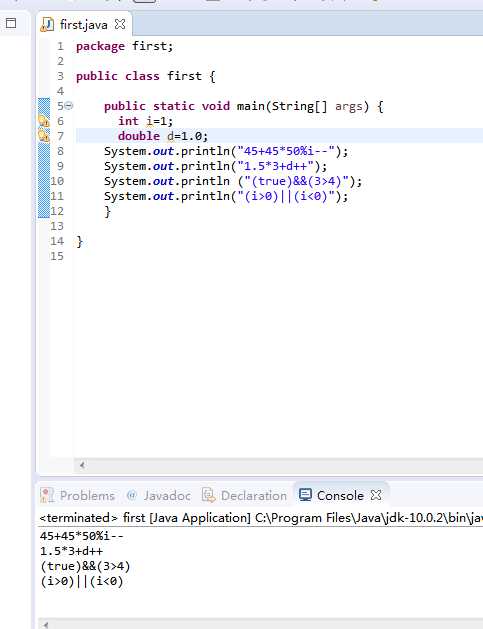Click the Declaration view icon
Image resolution: width=483 pixels, height=629 pixels.
[x=208, y=495]
